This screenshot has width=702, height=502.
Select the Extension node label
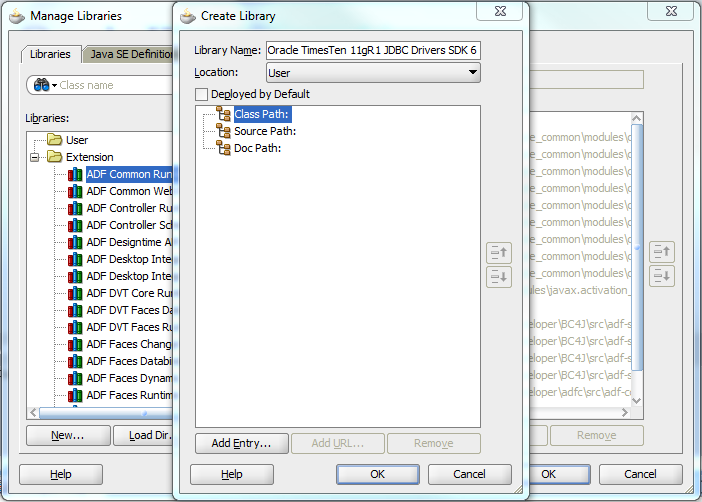tap(90, 157)
